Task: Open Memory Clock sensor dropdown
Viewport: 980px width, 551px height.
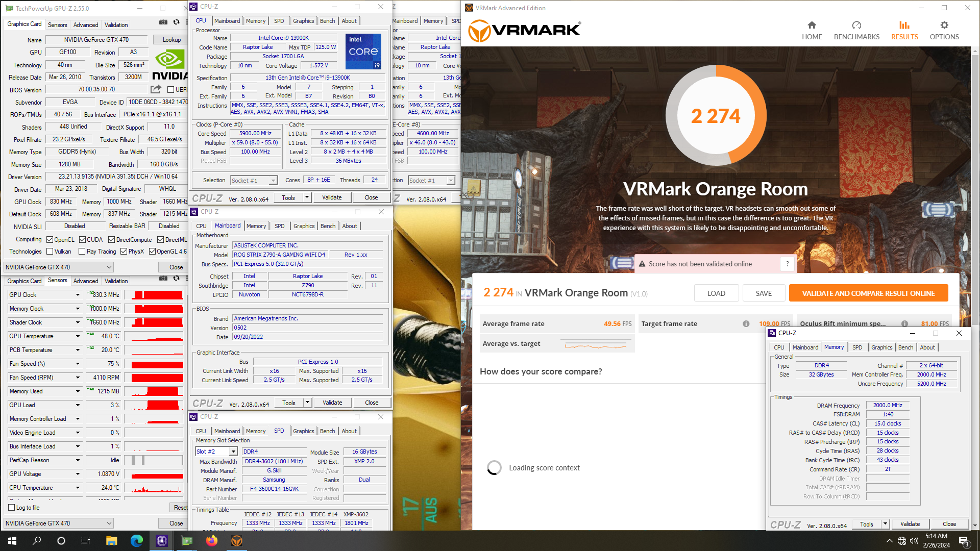Action: [78, 309]
